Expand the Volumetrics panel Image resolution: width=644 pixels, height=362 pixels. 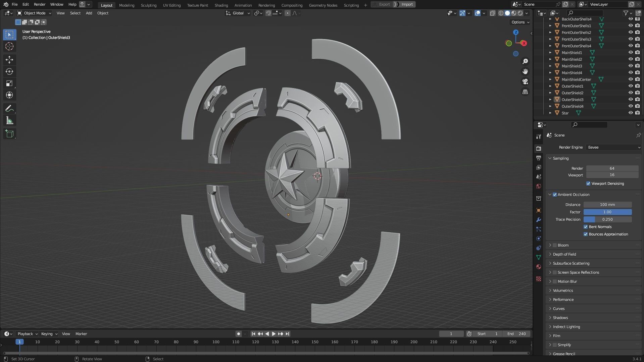click(563, 291)
